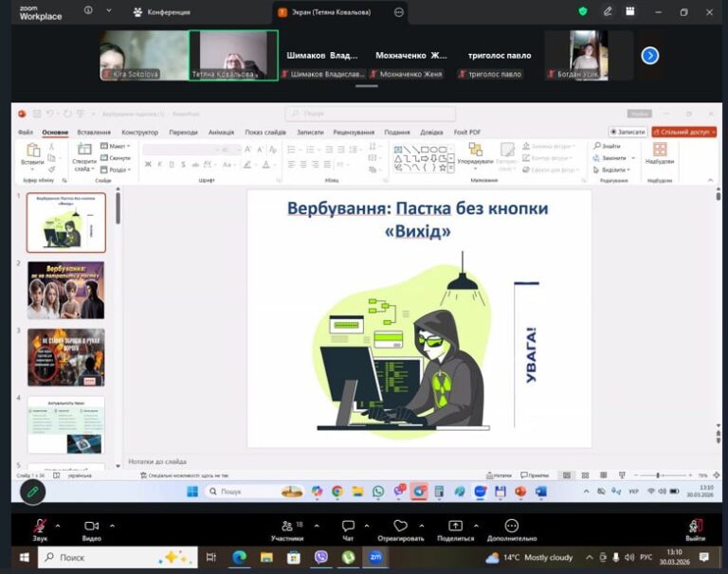Viewport: 728px width, 574px height.
Task: Turn on camera with Видео button
Action: [91, 527]
